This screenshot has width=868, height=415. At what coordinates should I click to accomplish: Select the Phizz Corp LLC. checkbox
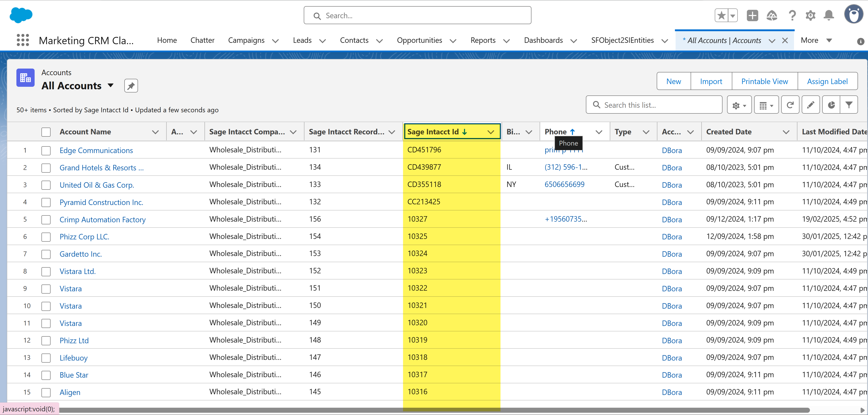click(x=46, y=237)
